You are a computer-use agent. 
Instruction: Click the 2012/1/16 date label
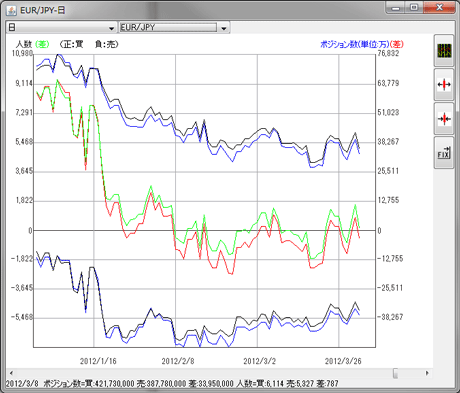[x=98, y=361]
